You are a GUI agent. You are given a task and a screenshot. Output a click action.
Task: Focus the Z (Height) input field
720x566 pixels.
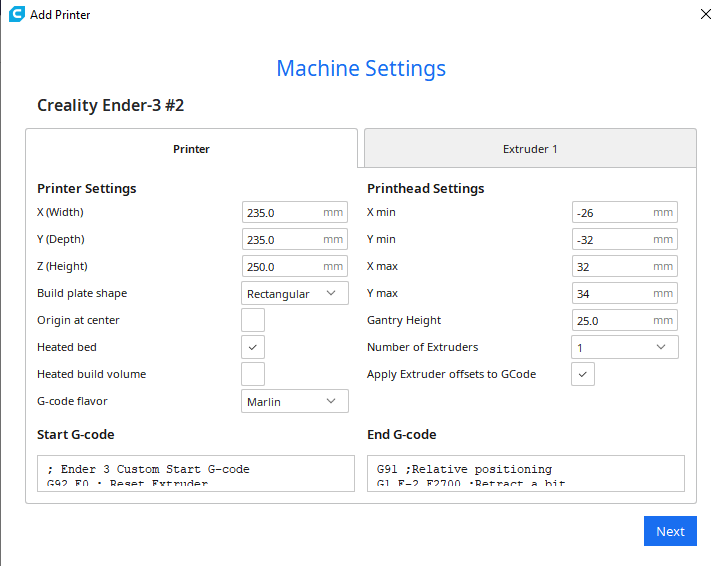(282, 266)
